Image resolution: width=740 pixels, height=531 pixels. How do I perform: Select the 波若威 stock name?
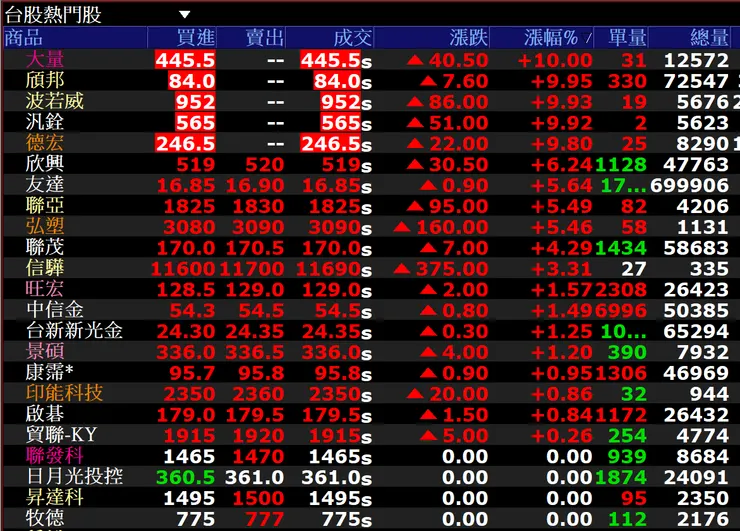tap(55, 101)
